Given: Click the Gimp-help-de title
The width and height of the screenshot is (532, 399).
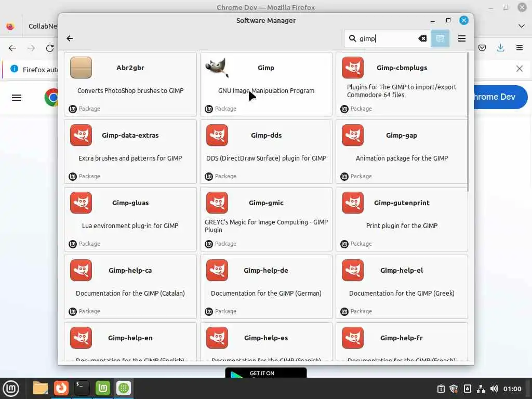Looking at the screenshot, I should point(266,270).
